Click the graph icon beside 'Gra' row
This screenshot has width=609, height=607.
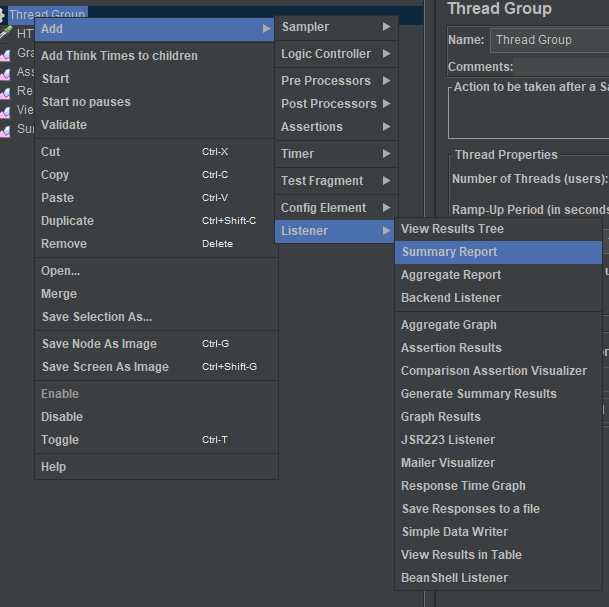point(5,55)
